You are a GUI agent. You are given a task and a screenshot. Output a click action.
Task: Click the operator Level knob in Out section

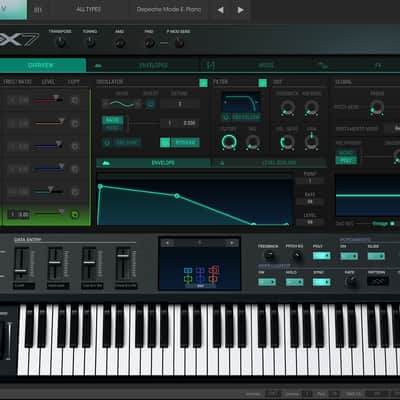click(311, 142)
